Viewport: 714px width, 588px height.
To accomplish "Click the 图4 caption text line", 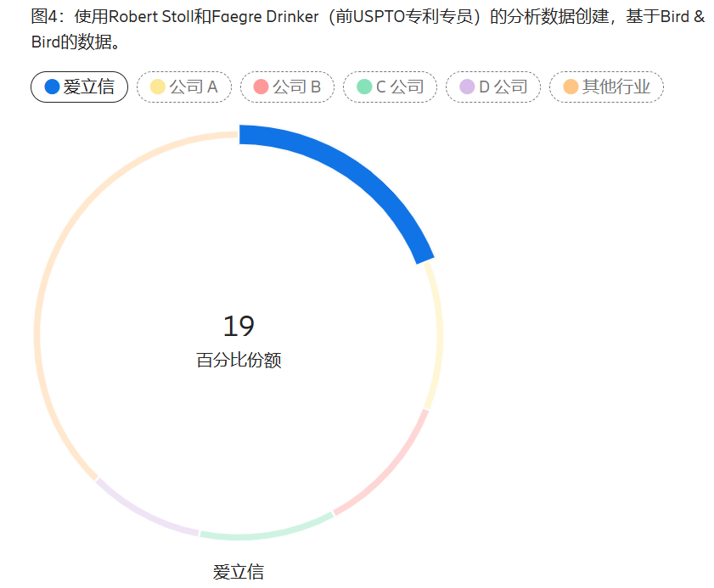I will pyautogui.click(x=368, y=29).
